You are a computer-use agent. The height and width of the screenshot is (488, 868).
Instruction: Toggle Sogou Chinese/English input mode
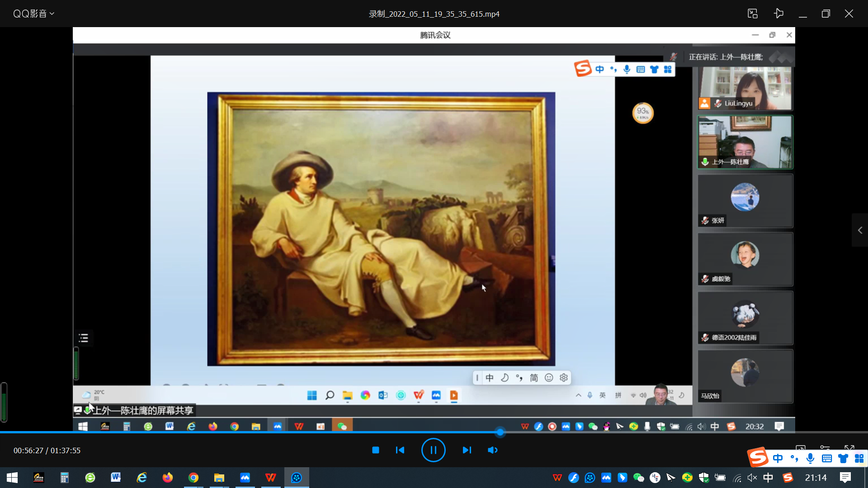(x=778, y=459)
